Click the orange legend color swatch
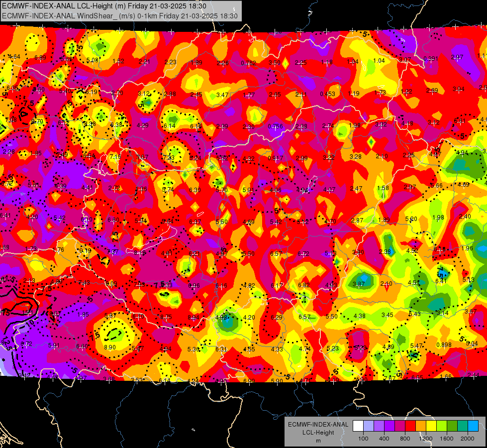The width and height of the screenshot is (487, 448). point(421,426)
